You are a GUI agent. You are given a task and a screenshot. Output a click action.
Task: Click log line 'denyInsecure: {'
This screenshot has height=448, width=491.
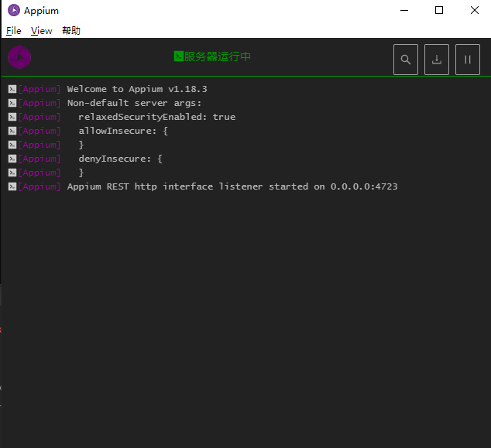tap(121, 159)
